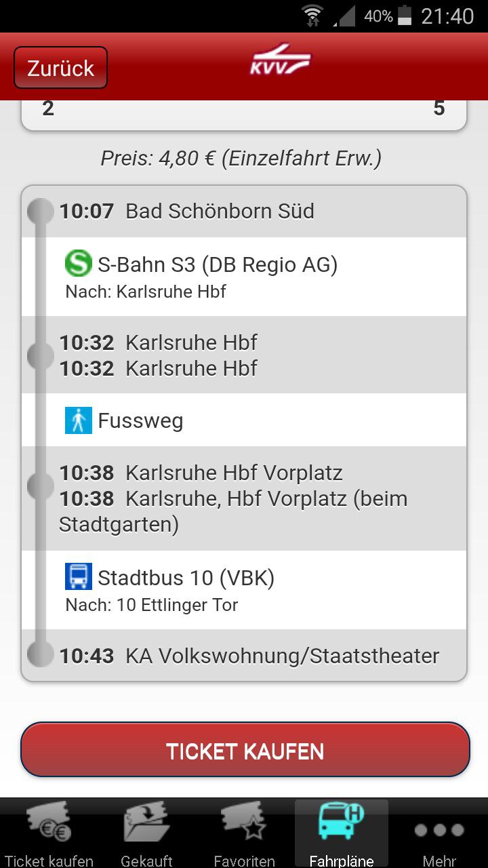
Task: Select the Karlsruhe Hbf Vorplatz stop
Action: point(244,498)
